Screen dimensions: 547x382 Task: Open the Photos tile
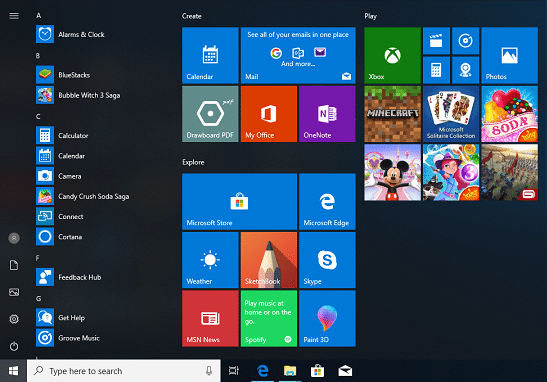pyautogui.click(x=510, y=55)
